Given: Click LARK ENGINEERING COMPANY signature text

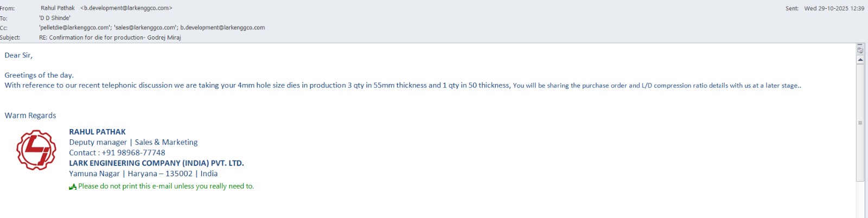Looking at the screenshot, I should [x=156, y=163].
